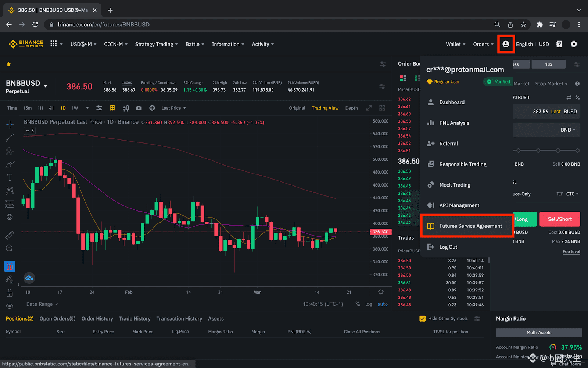This screenshot has height=368, width=588.
Task: Click the order price input field
Action: pyautogui.click(x=546, y=112)
